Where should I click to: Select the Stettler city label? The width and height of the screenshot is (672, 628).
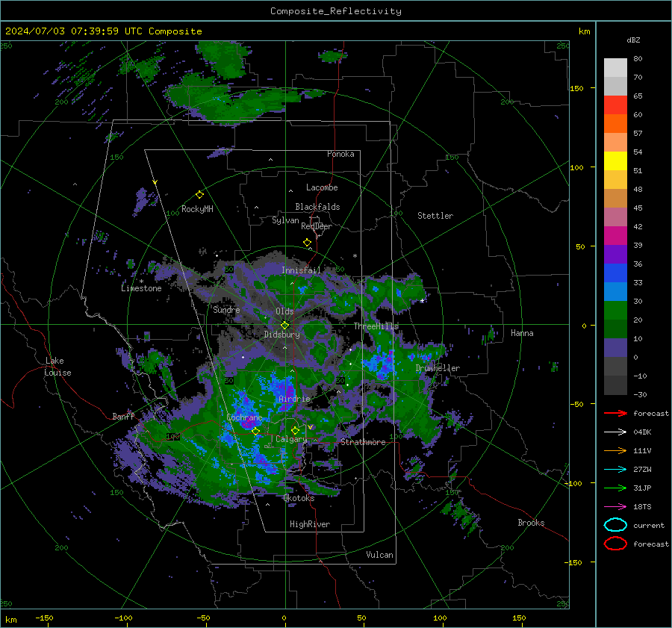435,216
